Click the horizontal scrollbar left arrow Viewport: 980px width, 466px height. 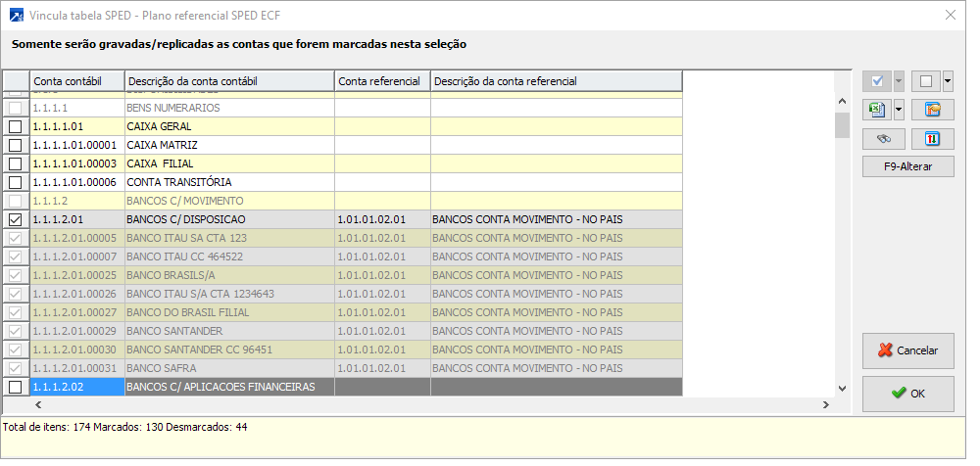coord(38,404)
